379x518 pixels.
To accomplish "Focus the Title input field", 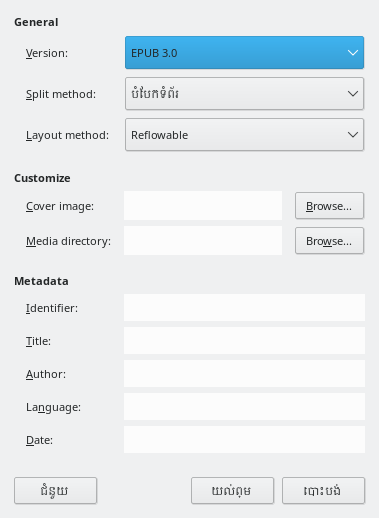I will [x=244, y=341].
